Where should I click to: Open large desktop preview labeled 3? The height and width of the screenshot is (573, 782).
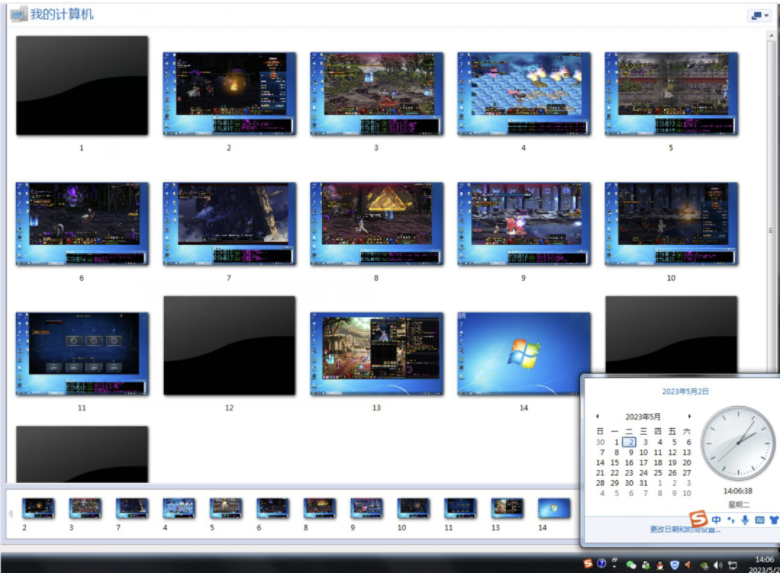[377, 94]
